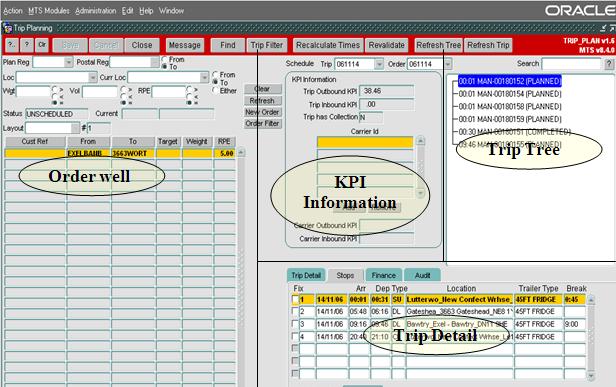Open the Trip Filter toolbar button
Image resolution: width=616 pixels, height=387 pixels.
click(267, 45)
